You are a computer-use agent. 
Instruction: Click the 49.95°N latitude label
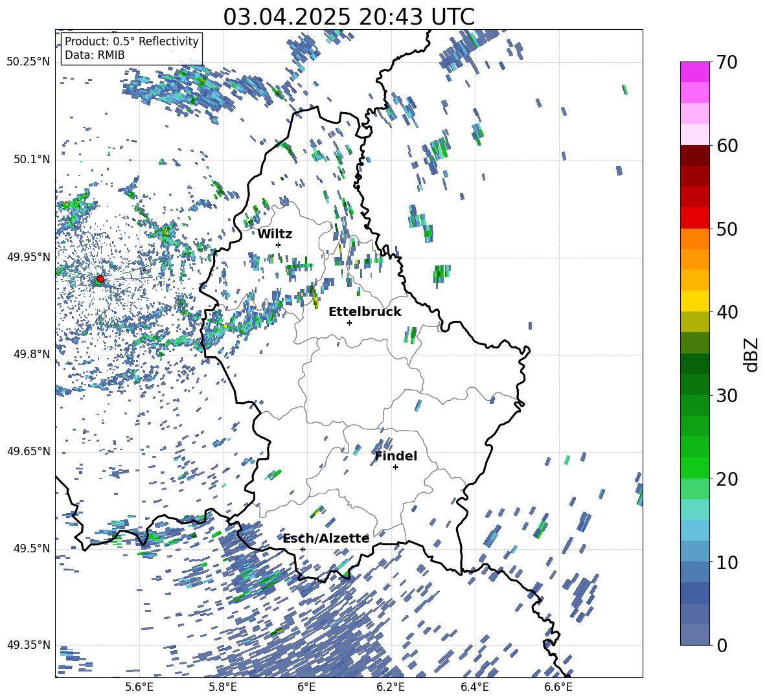[x=29, y=257]
